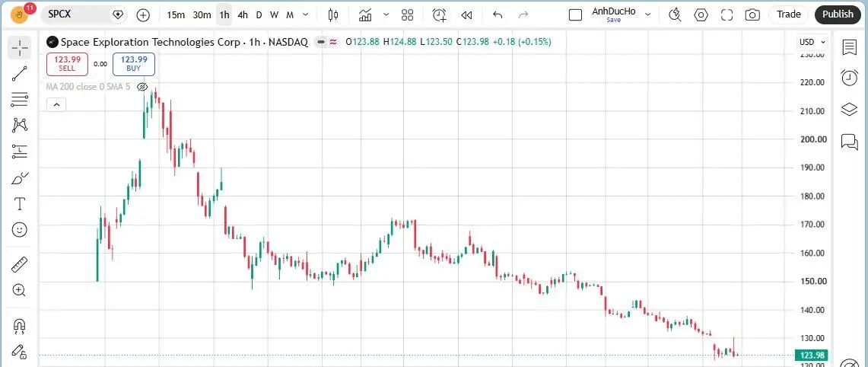The image size is (868, 367).
Task: Select the ruler measure tool
Action: point(20,264)
